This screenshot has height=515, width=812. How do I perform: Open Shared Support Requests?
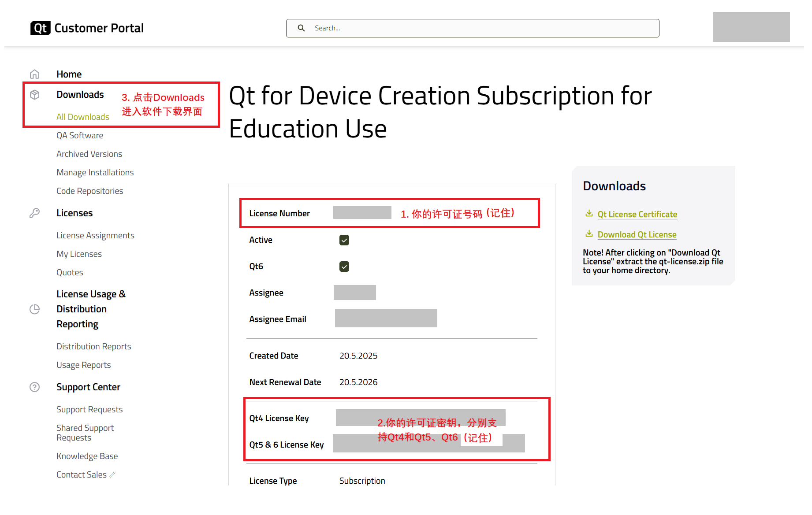85,433
